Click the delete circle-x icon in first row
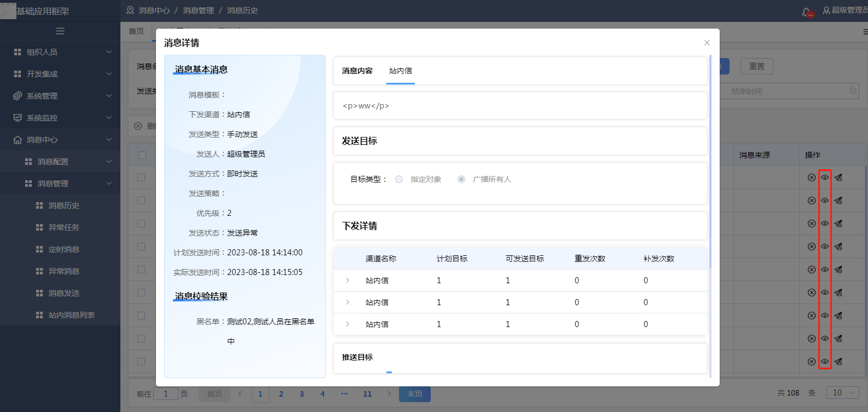This screenshot has height=412, width=868. coord(812,178)
